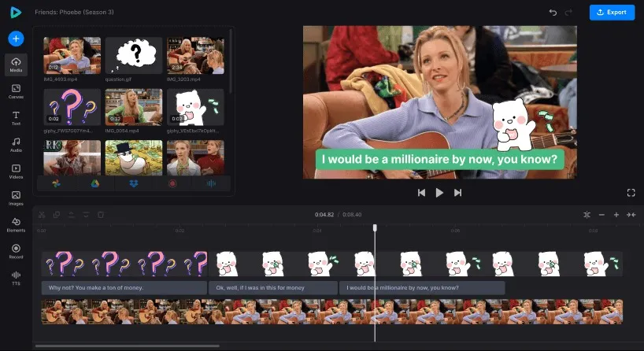The image size is (644, 351).
Task: Play the video preview
Action: tap(439, 193)
